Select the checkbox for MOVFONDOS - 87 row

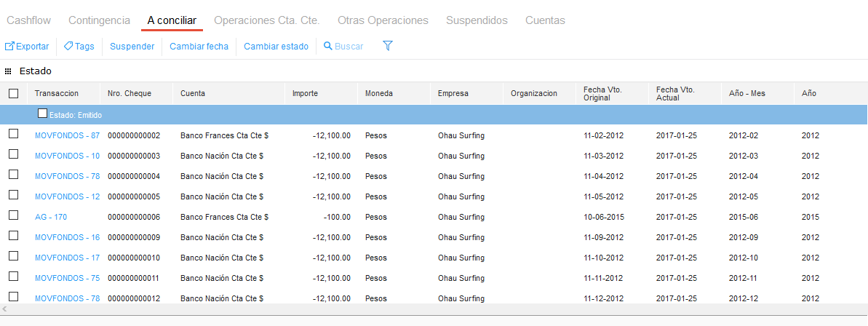point(13,135)
